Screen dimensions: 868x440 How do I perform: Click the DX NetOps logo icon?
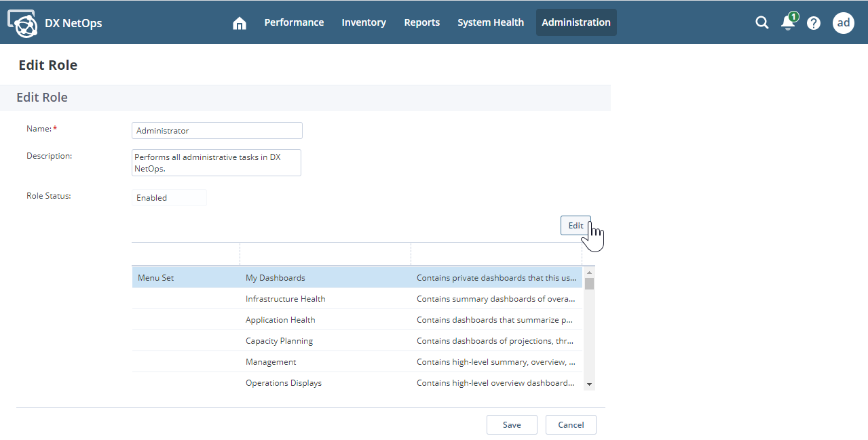click(x=22, y=23)
